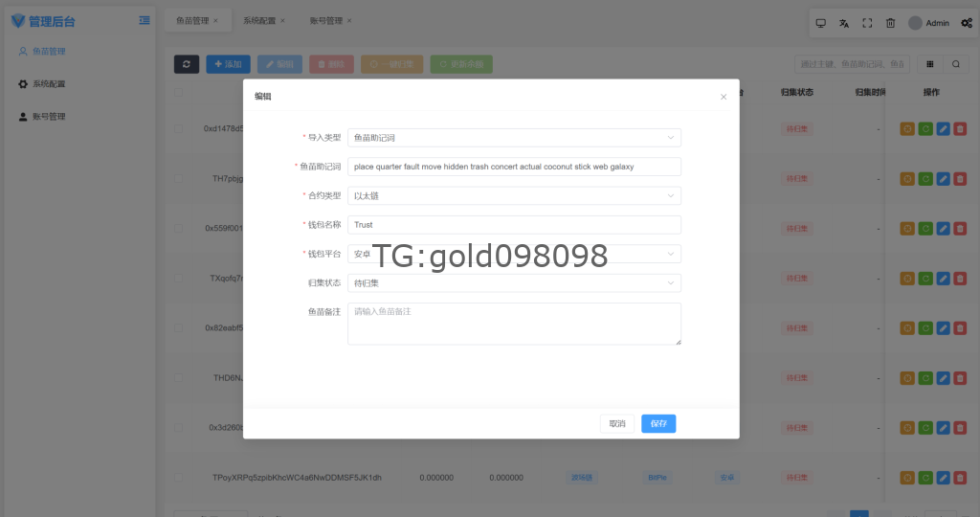Tick the select-all checkbox in table header
Image resolution: width=980 pixels, height=517 pixels.
click(x=179, y=93)
